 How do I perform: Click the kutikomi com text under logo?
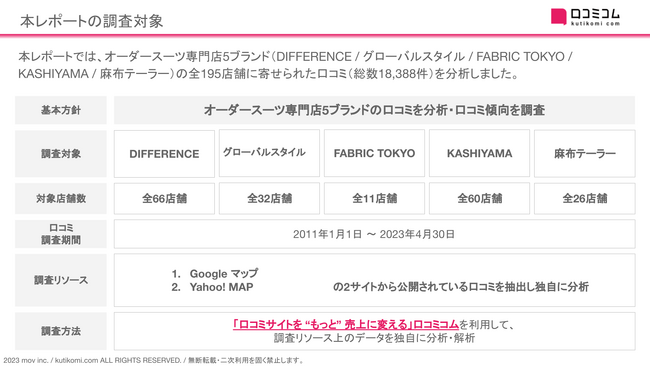[595, 23]
